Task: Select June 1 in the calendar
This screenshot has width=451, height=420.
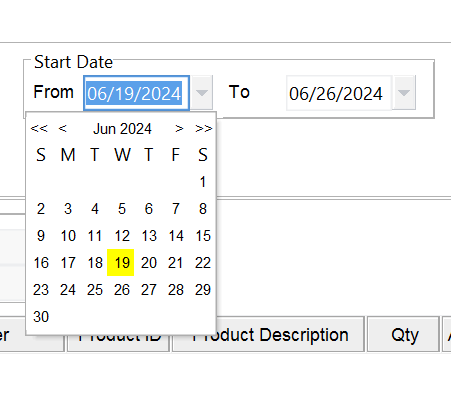Action: (203, 182)
